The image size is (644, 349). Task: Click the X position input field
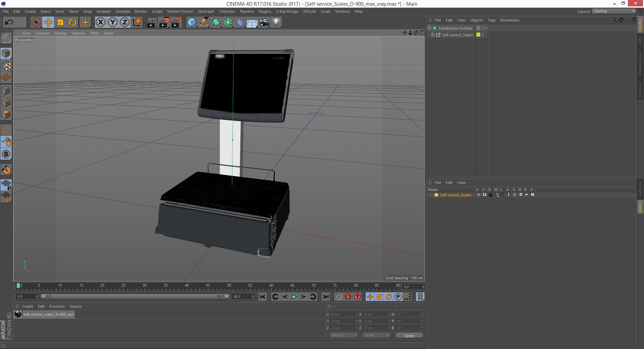click(x=344, y=314)
